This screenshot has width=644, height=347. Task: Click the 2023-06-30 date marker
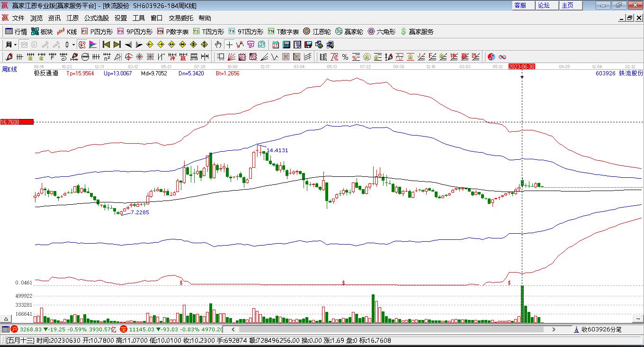coord(522,67)
